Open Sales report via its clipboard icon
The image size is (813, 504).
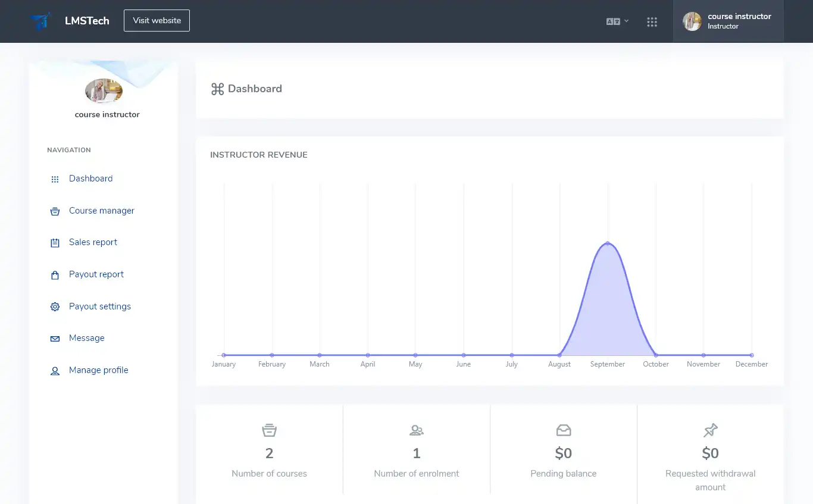pos(54,242)
